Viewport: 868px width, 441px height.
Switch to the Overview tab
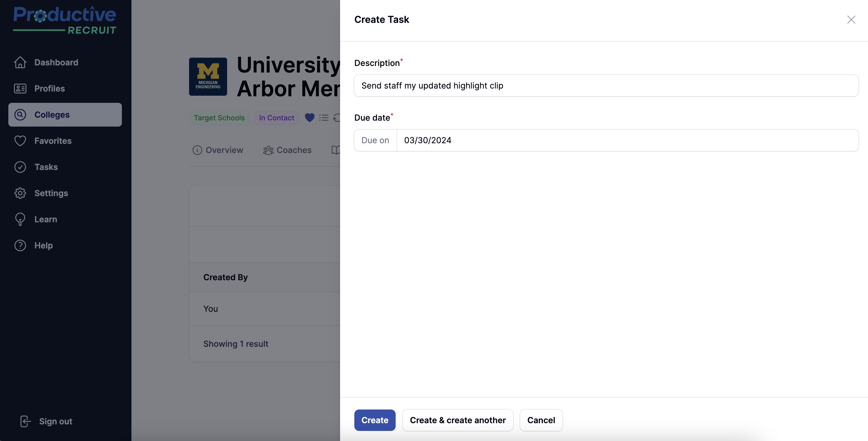[x=218, y=150]
